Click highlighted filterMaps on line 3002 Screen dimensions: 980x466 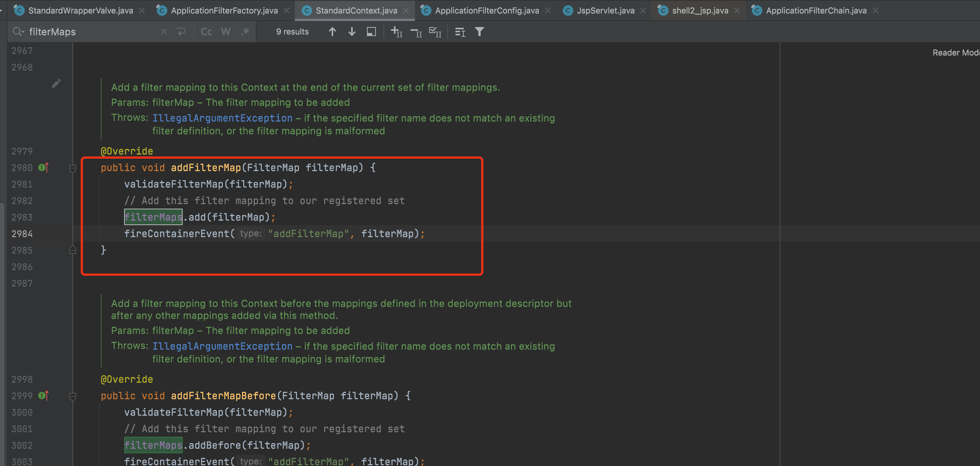pyautogui.click(x=153, y=445)
